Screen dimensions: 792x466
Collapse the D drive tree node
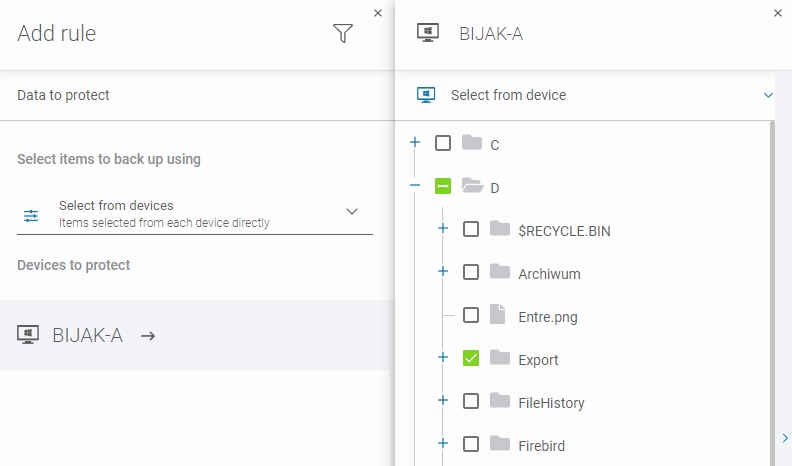(415, 186)
